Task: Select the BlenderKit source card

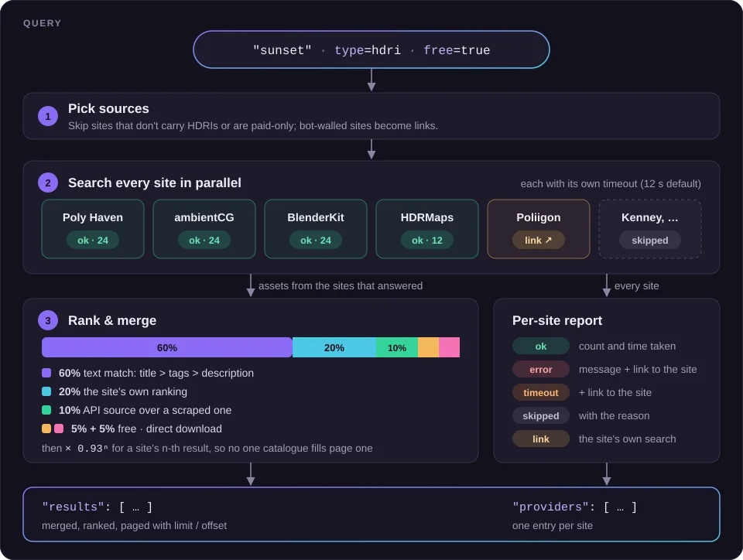Action: pyautogui.click(x=316, y=229)
